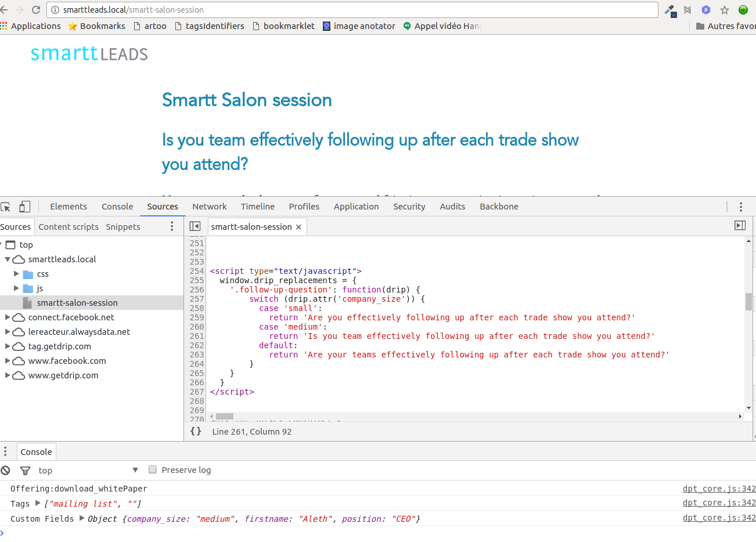Open the dpt_core.js:342 link beside Custom Fields

[719, 518]
